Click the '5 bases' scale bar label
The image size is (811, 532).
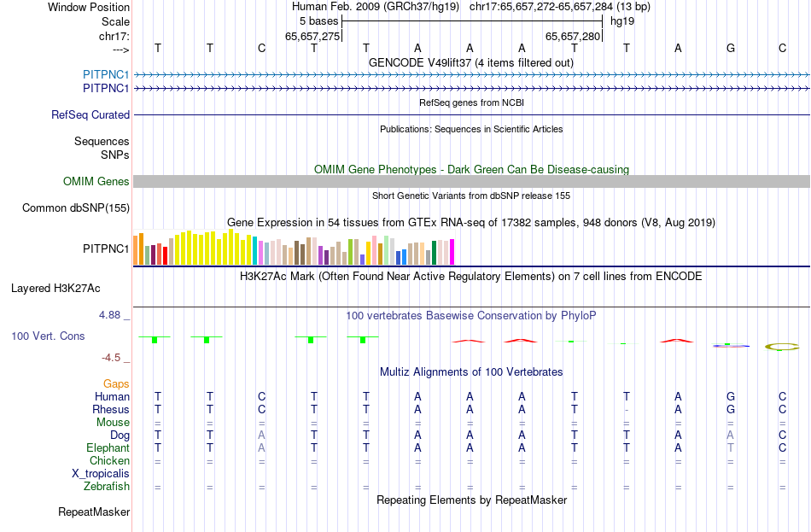(318, 21)
